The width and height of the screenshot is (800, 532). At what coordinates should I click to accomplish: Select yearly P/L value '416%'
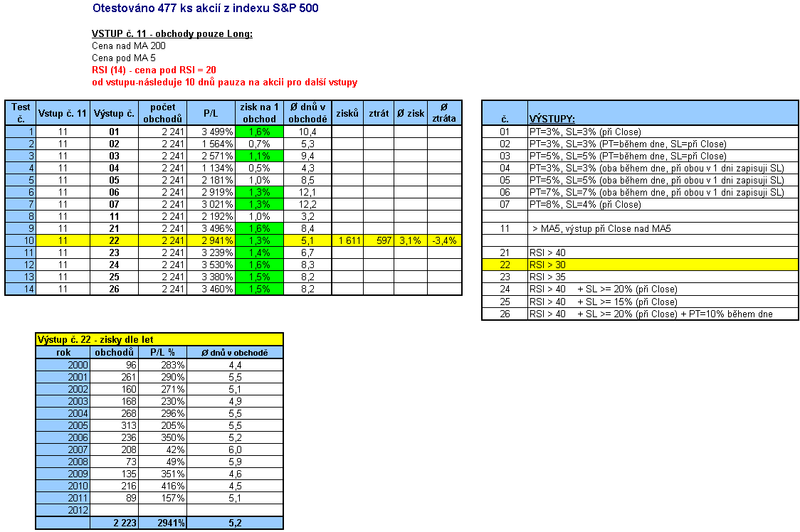163,486
